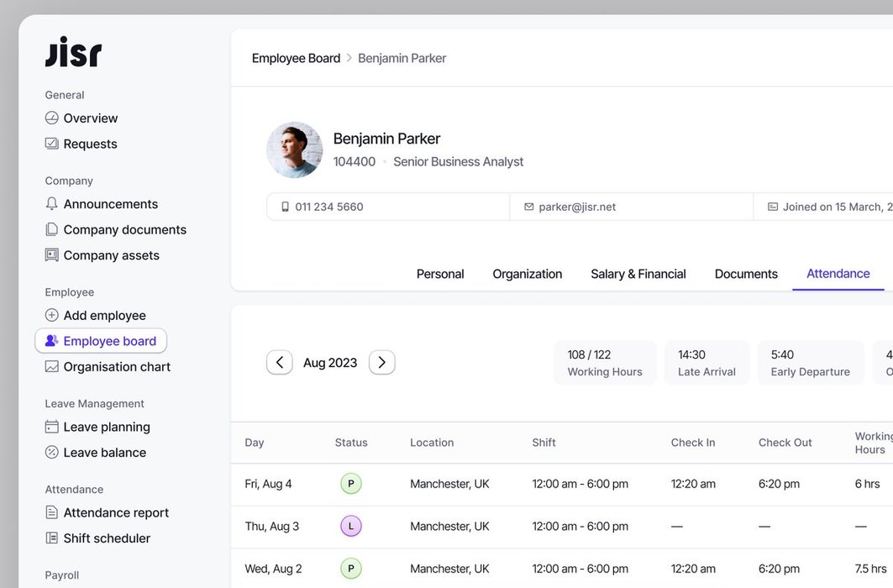The height and width of the screenshot is (588, 893).
Task: Click the L status badge for Thu, Aug 3
Action: (351, 526)
